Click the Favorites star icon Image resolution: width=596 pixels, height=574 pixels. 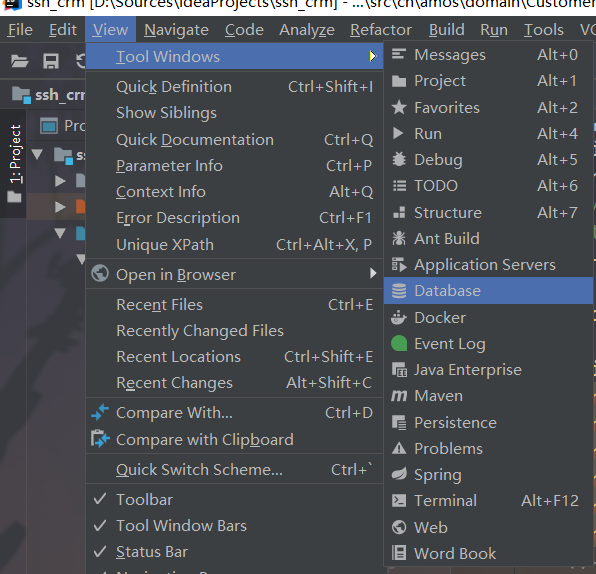pos(399,107)
